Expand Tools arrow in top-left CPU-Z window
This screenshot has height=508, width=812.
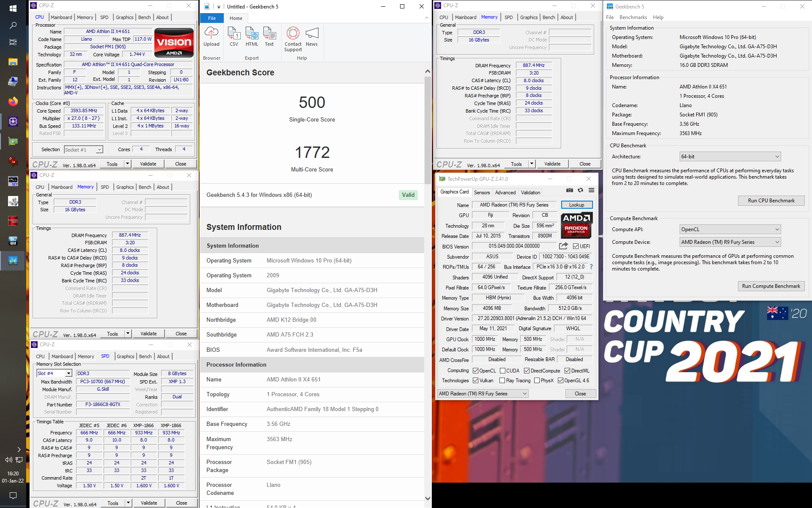[127, 164]
